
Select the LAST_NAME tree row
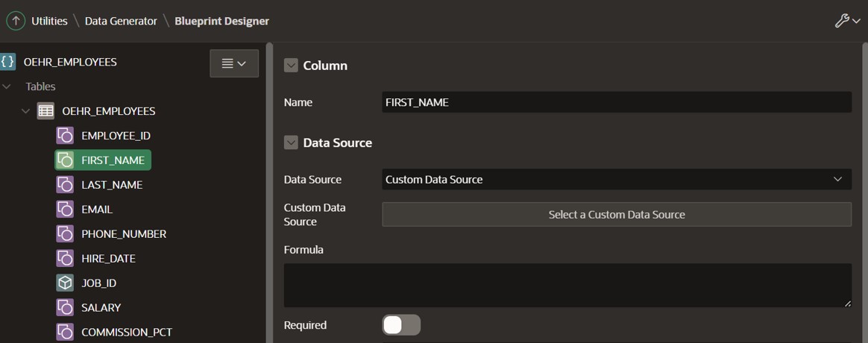100,185
